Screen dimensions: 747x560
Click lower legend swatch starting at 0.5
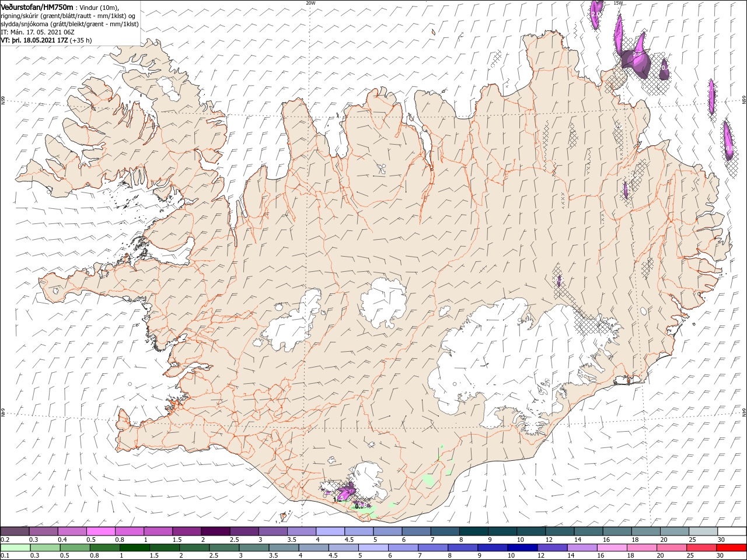pyautogui.click(x=75, y=548)
